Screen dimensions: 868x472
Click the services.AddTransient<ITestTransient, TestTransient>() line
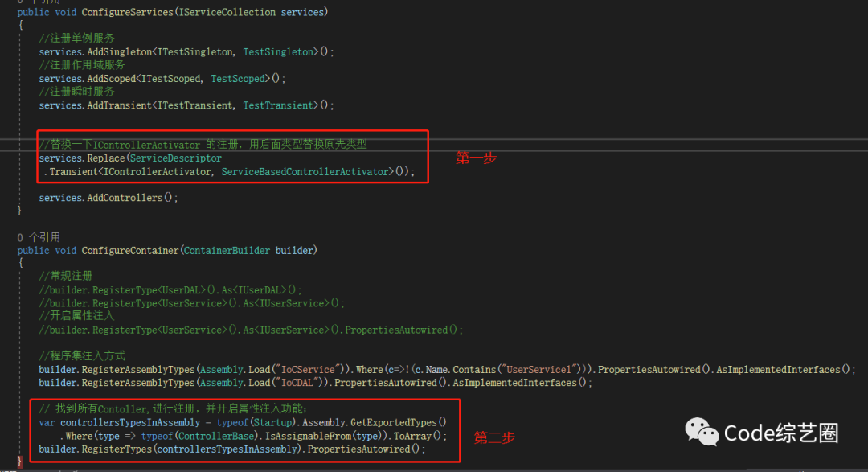pos(186,105)
